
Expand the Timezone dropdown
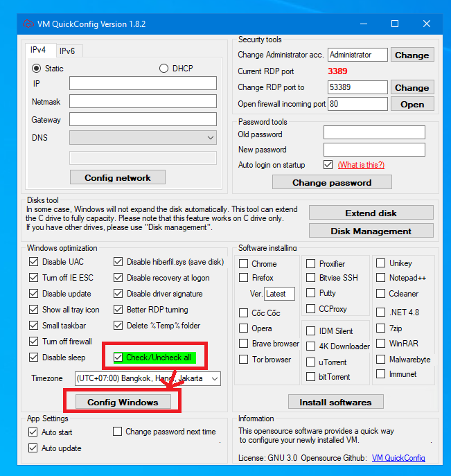click(x=214, y=379)
